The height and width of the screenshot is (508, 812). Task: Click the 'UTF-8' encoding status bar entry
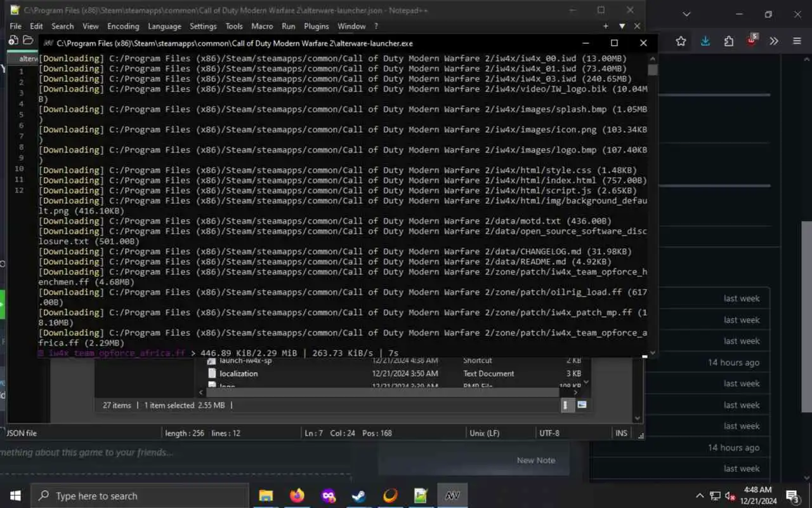(x=549, y=433)
